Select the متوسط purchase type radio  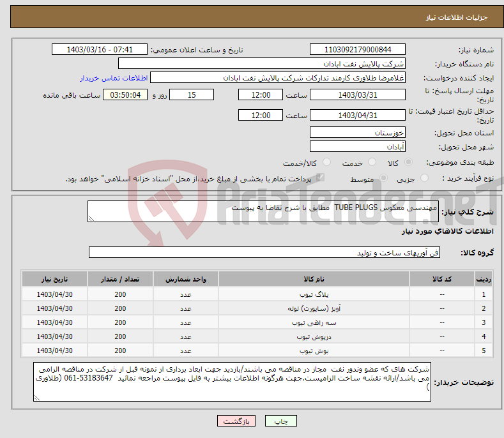point(383,178)
